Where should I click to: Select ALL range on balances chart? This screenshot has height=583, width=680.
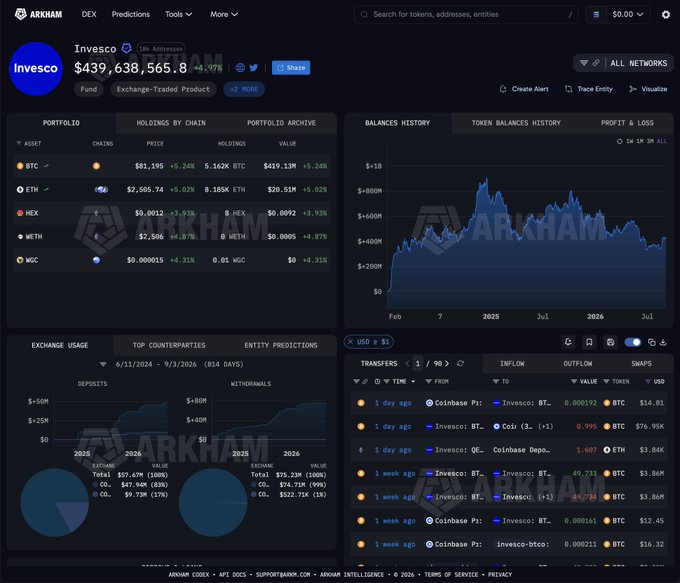[662, 141]
